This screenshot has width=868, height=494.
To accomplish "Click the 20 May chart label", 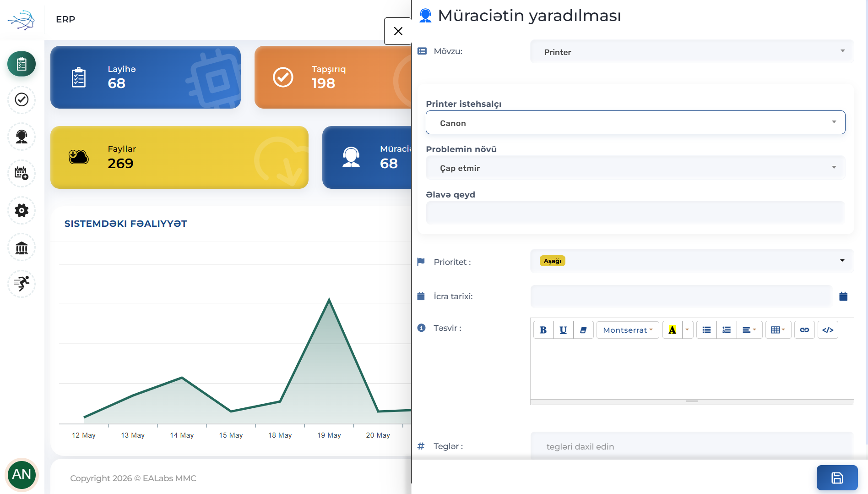I will coord(378,435).
